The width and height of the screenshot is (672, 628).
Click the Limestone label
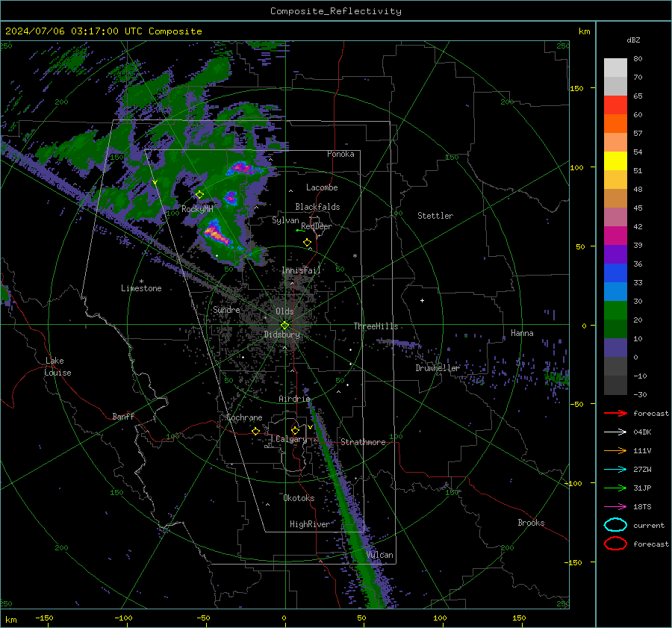click(141, 288)
